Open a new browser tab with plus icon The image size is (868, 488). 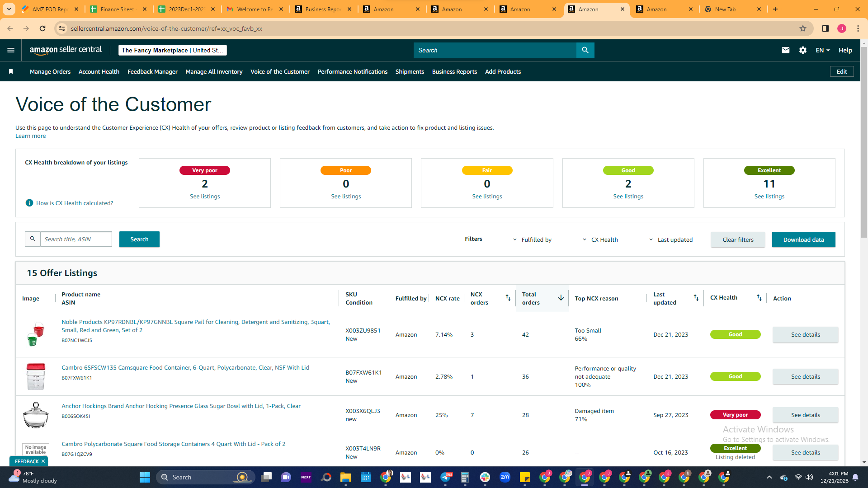coord(775,9)
